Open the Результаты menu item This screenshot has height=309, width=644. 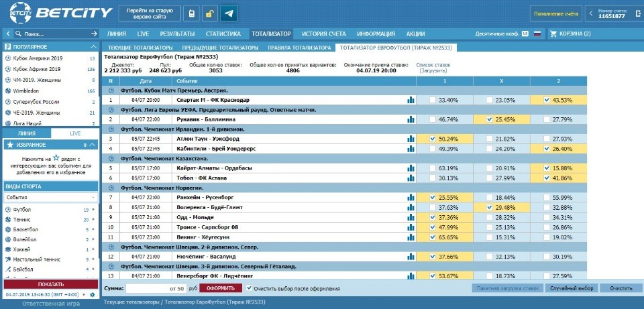pos(177,34)
